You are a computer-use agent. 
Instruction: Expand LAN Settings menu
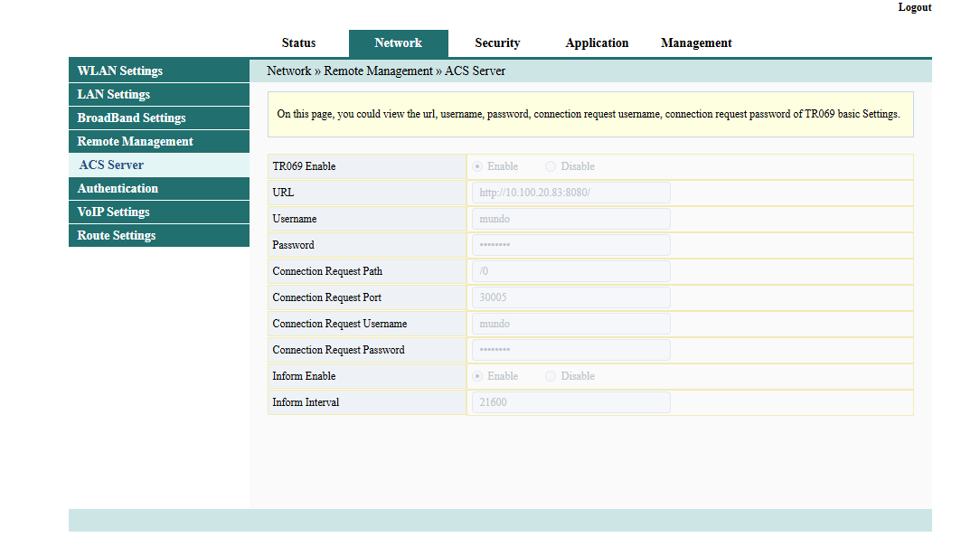coord(159,94)
